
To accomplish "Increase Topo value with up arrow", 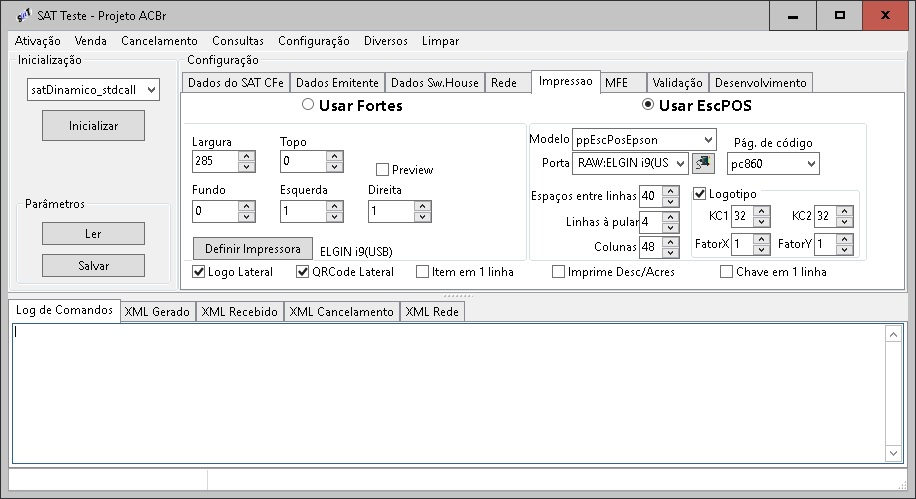I will (334, 156).
